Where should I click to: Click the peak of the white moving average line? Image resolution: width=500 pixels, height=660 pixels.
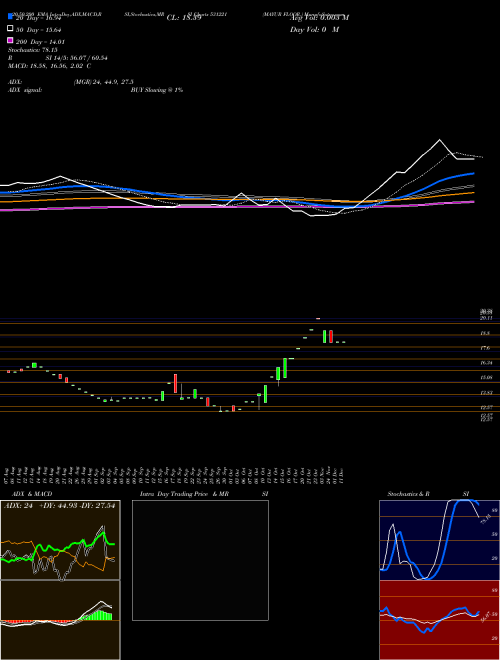click(x=440, y=140)
